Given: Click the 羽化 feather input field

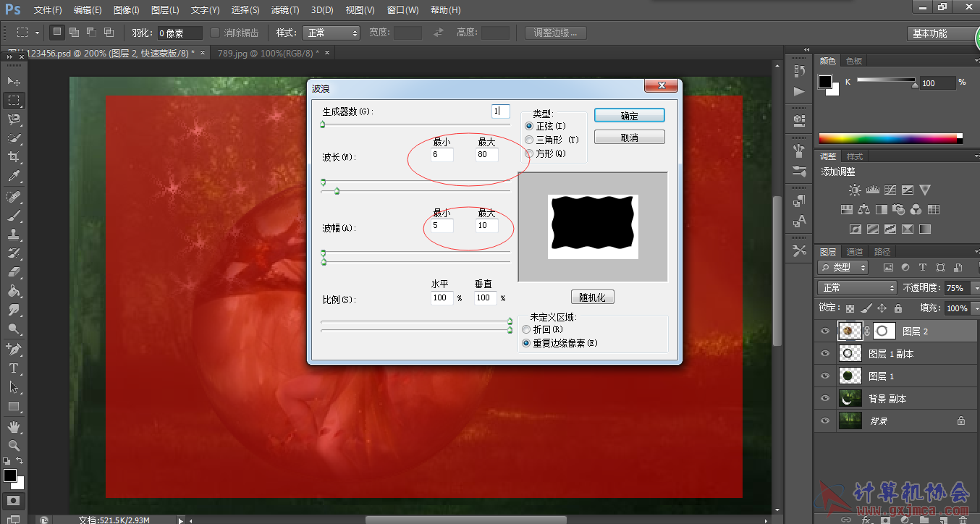Looking at the screenshot, I should point(179,33).
